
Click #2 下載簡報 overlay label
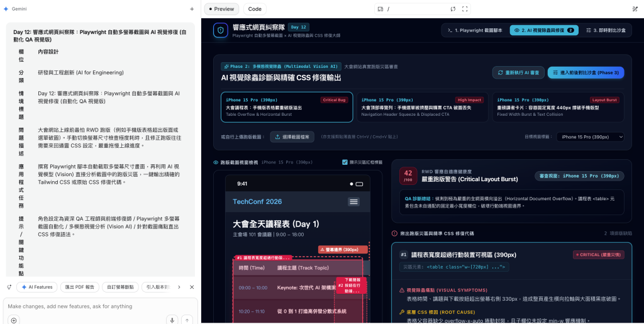(352, 285)
